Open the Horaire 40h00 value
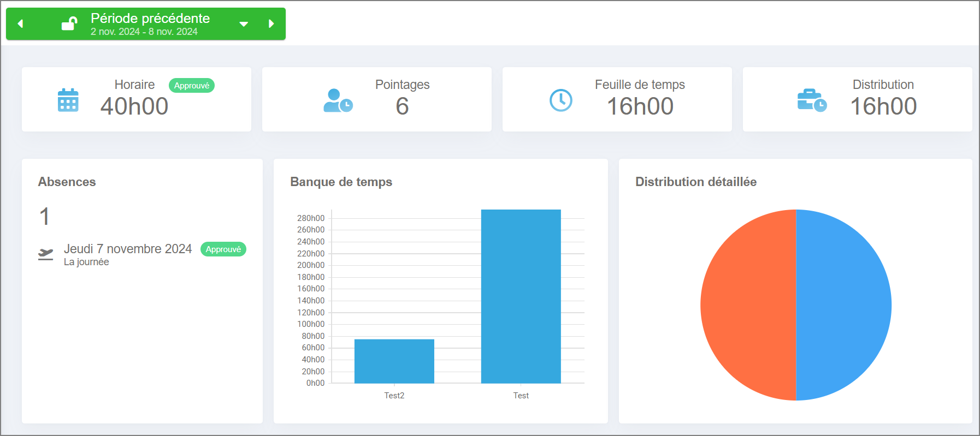Screen dimensions: 980x436 (134, 106)
